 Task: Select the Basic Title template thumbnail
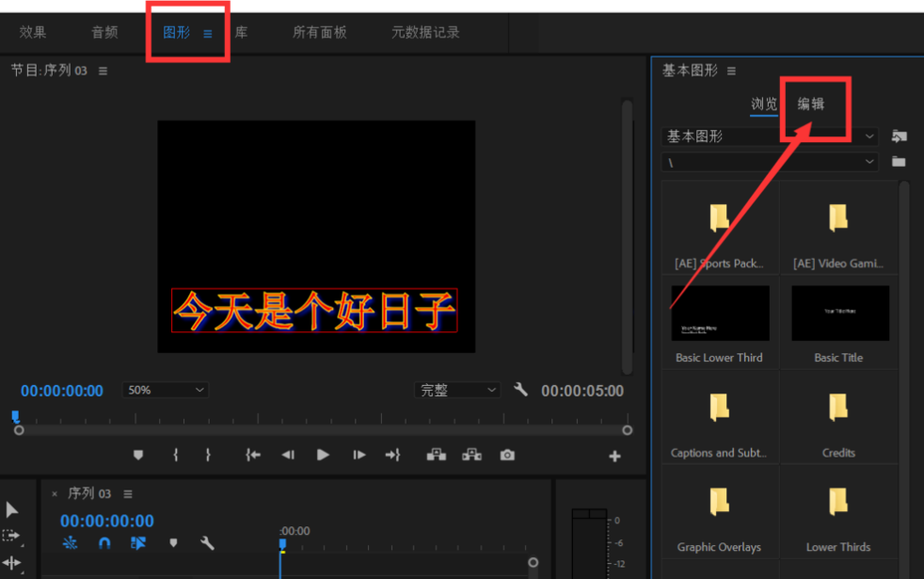(838, 313)
